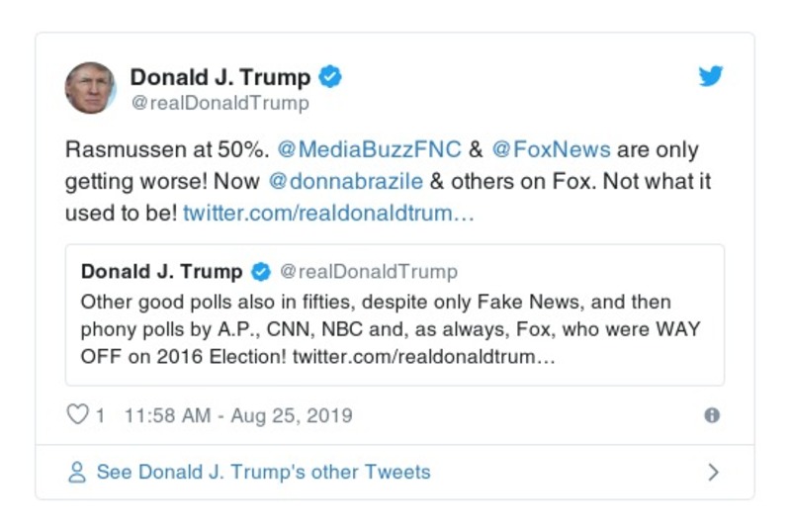Click the verified badge beside the main name
This screenshot has width=790, height=532.
[x=332, y=76]
